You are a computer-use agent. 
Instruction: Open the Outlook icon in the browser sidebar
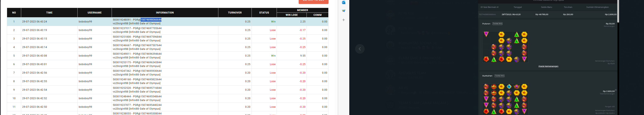coord(343,2)
